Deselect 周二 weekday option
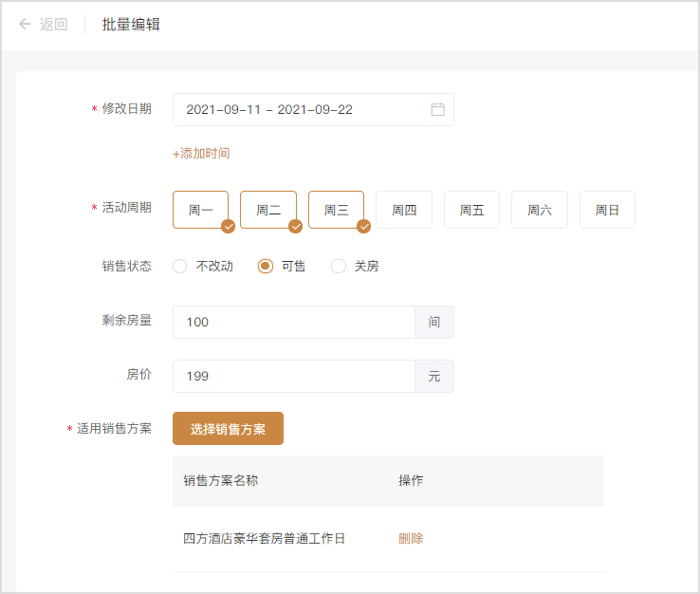The height and width of the screenshot is (594, 700). point(268,211)
